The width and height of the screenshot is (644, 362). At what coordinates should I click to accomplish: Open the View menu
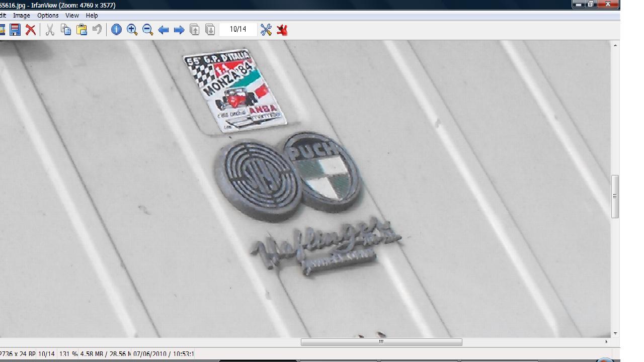tap(72, 16)
